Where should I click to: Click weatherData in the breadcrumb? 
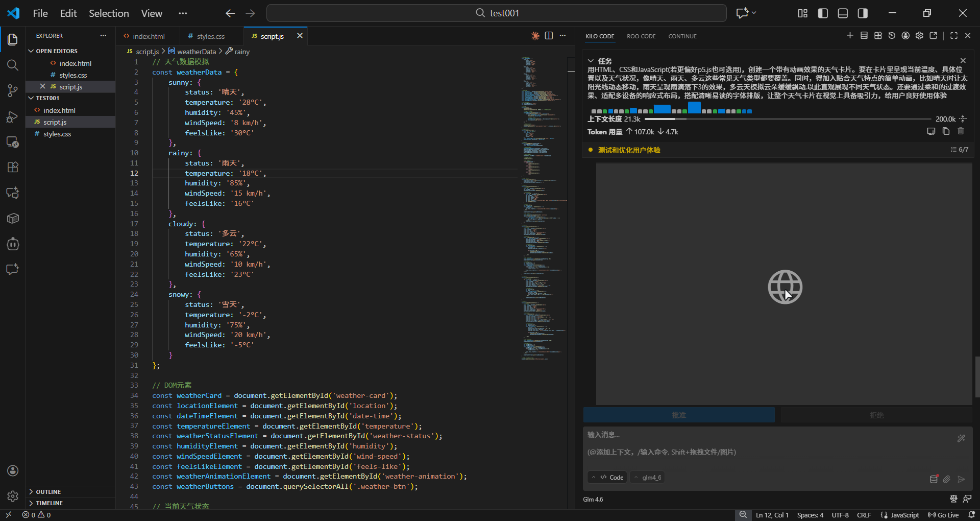197,52
